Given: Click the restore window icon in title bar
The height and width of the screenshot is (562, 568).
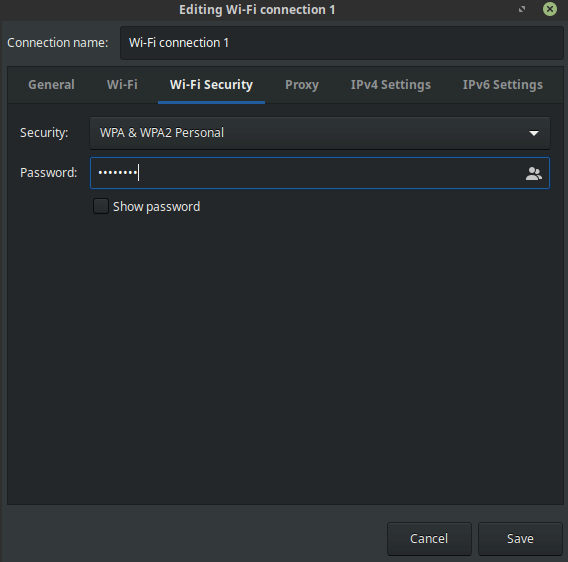Looking at the screenshot, I should click(522, 9).
